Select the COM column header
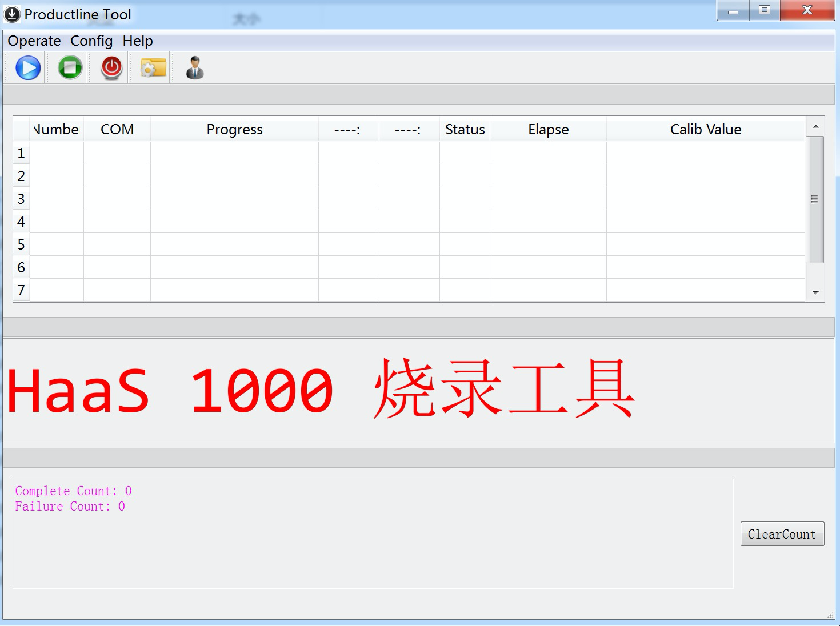This screenshot has height=626, width=840. point(117,129)
